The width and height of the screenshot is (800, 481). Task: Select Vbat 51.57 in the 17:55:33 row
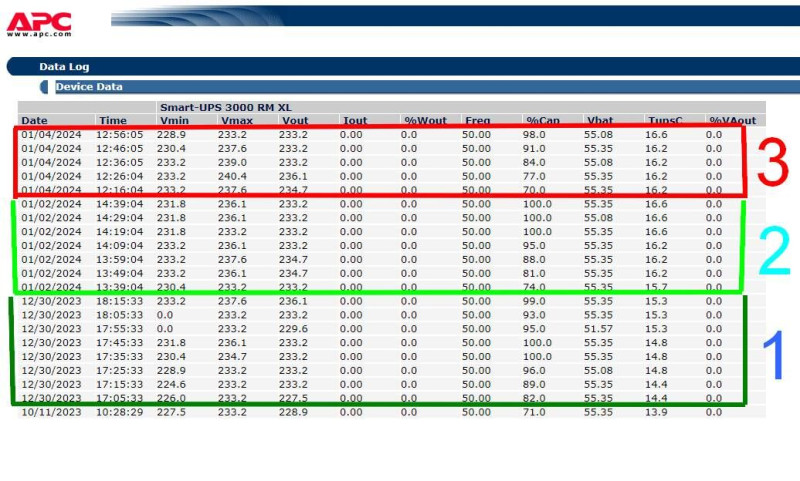(598, 328)
